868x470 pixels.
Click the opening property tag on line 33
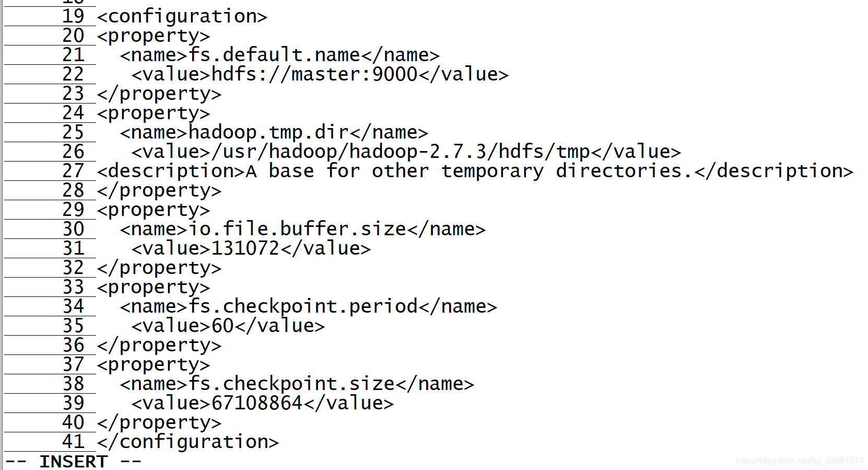tap(154, 287)
